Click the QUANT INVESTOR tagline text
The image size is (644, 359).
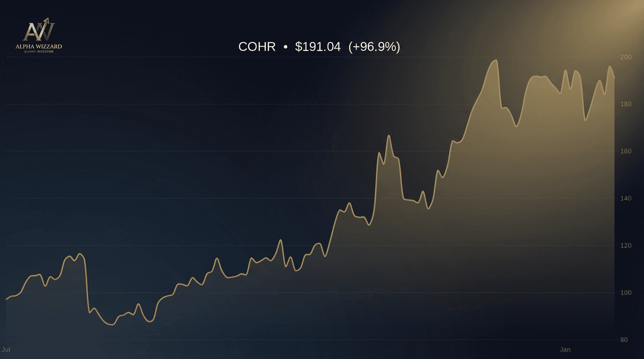39,52
